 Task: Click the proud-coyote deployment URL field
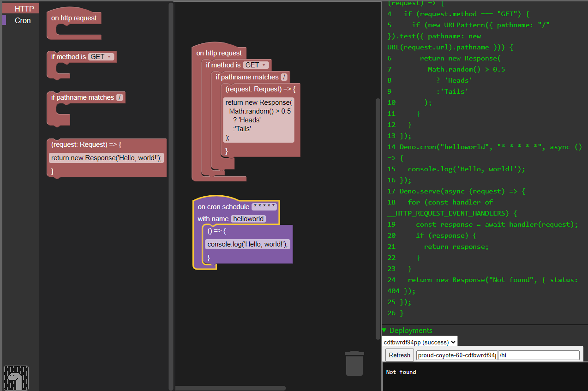tap(456, 355)
